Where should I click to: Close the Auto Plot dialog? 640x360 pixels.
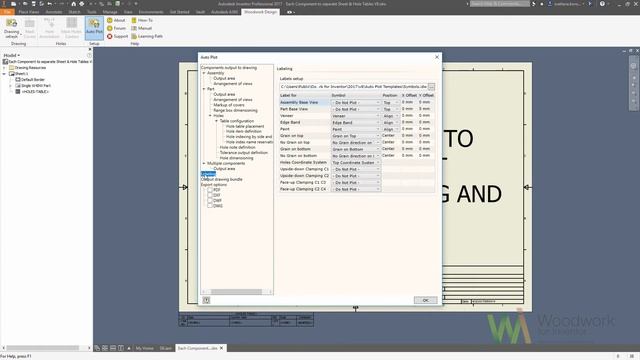pos(437,57)
